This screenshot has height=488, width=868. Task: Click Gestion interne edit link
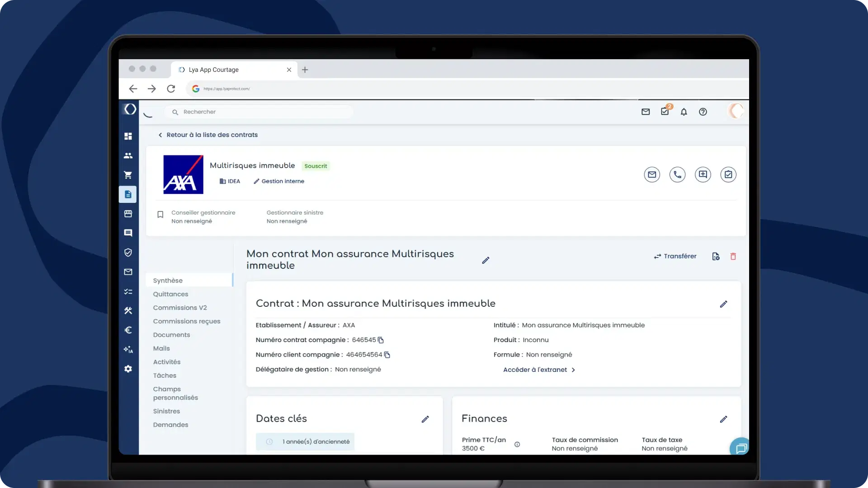279,181
